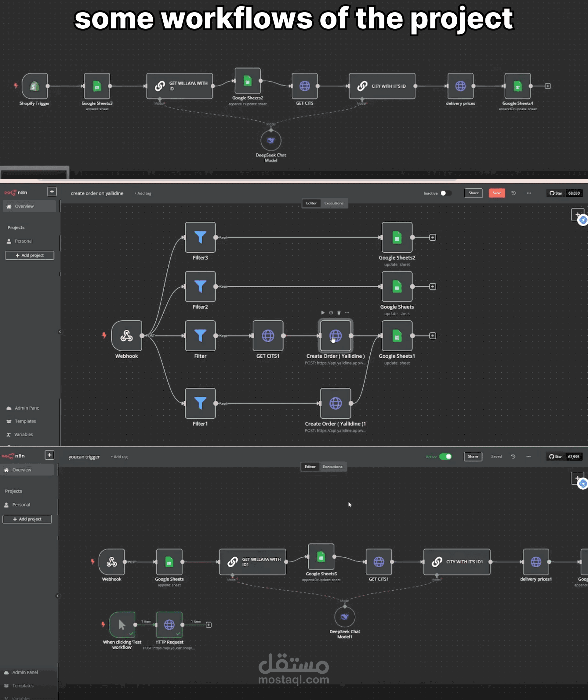Switch to the Executions tab in the yallidine workflow
Viewport: 588px width, 700px height.
coord(334,203)
